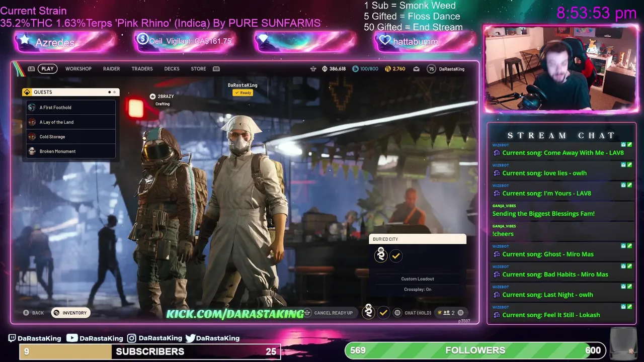Toggle the Crossplay: On setting
This screenshot has height=362, width=644.
[x=418, y=289]
